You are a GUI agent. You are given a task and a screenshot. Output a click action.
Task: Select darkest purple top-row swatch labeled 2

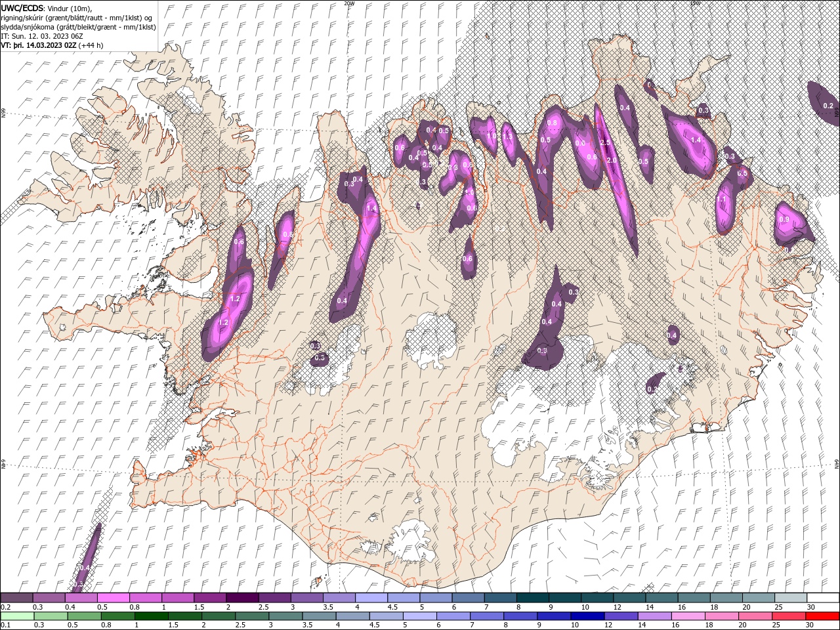point(241,598)
